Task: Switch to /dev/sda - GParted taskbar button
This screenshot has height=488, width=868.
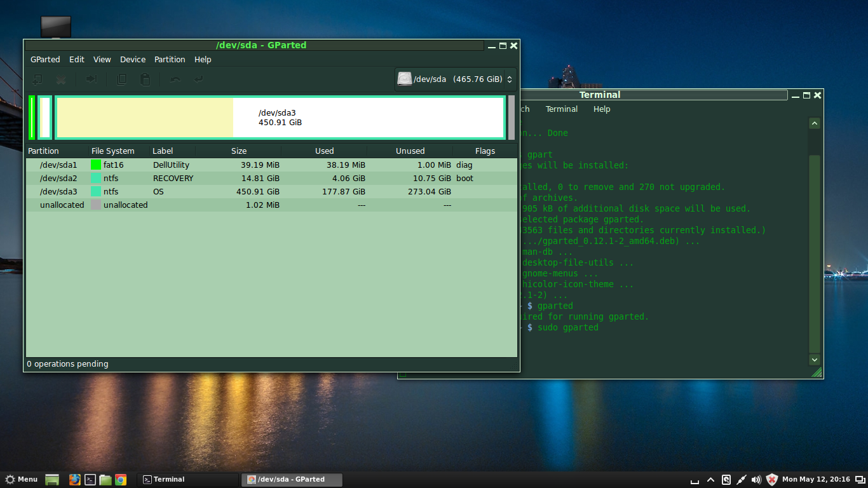Action: point(292,480)
